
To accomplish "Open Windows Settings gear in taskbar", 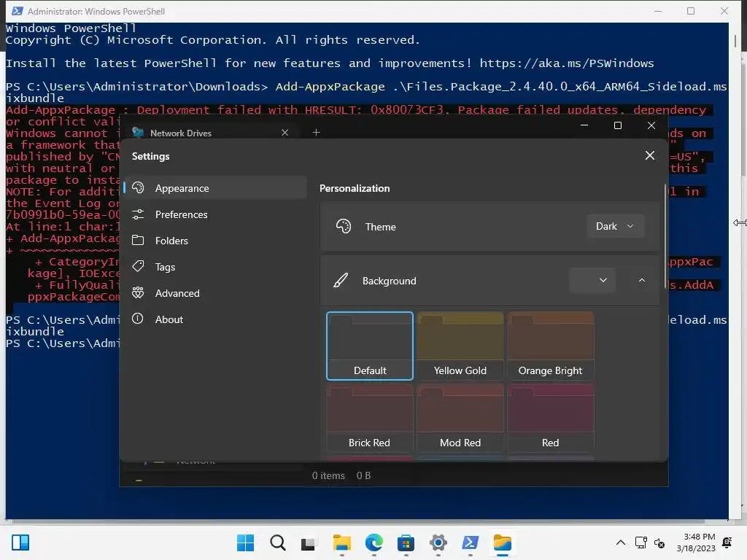I will point(438,542).
